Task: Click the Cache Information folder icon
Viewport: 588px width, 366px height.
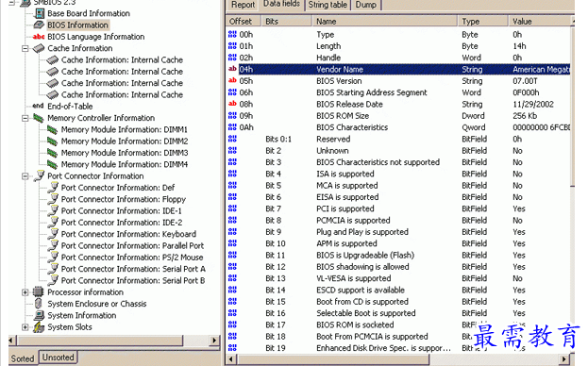Action: coord(39,48)
